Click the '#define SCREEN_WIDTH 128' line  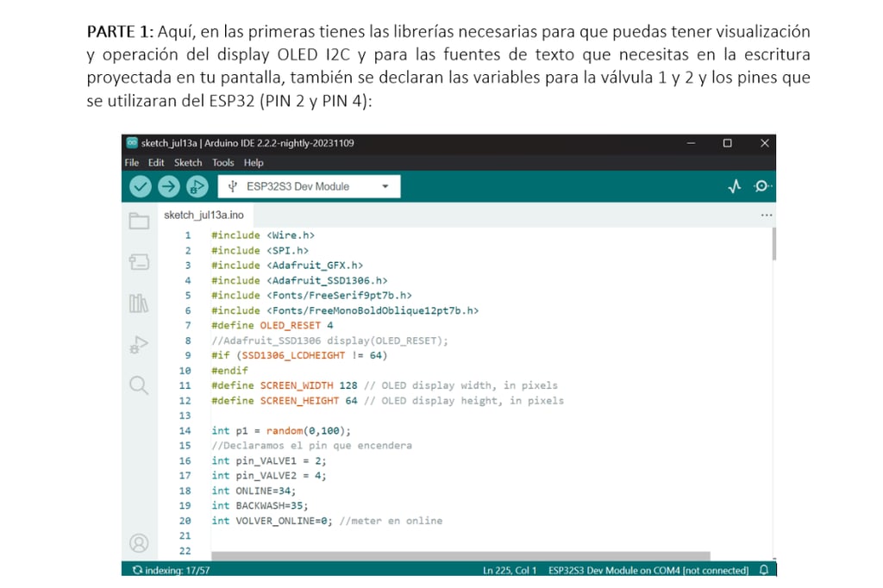[x=385, y=385]
